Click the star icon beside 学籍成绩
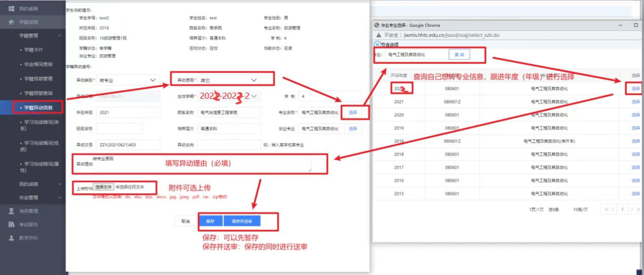 pyautogui.click(x=11, y=22)
